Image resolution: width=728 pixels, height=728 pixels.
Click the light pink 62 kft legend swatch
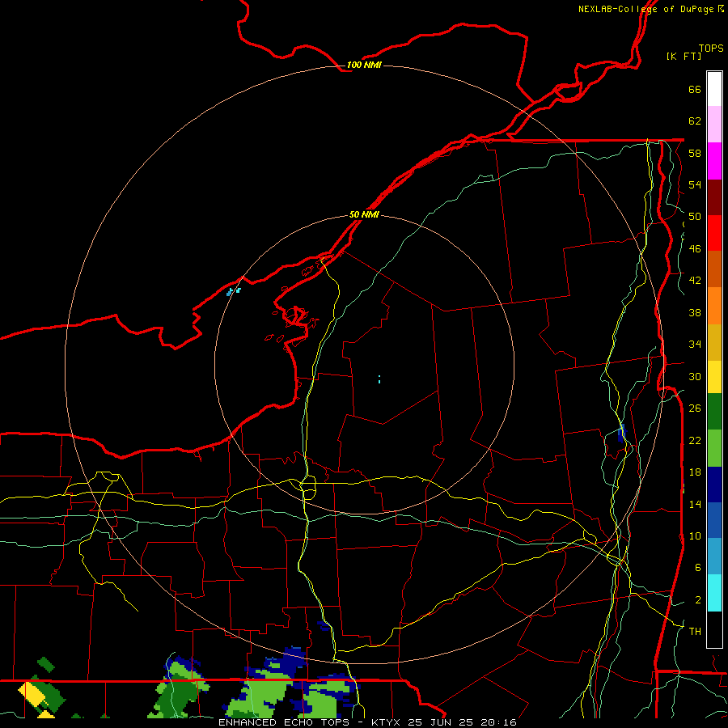pyautogui.click(x=714, y=124)
